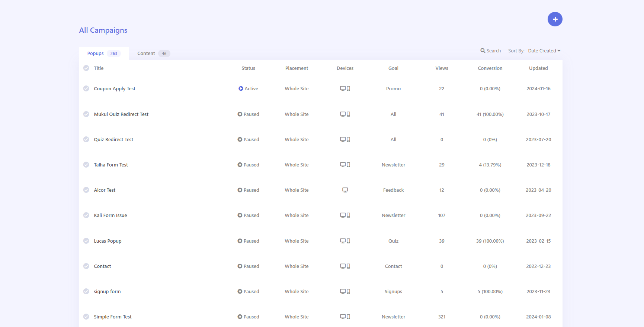644x327 pixels.
Task: Select the Mukul Quiz Redirect Test checkbox
Action: [86, 114]
